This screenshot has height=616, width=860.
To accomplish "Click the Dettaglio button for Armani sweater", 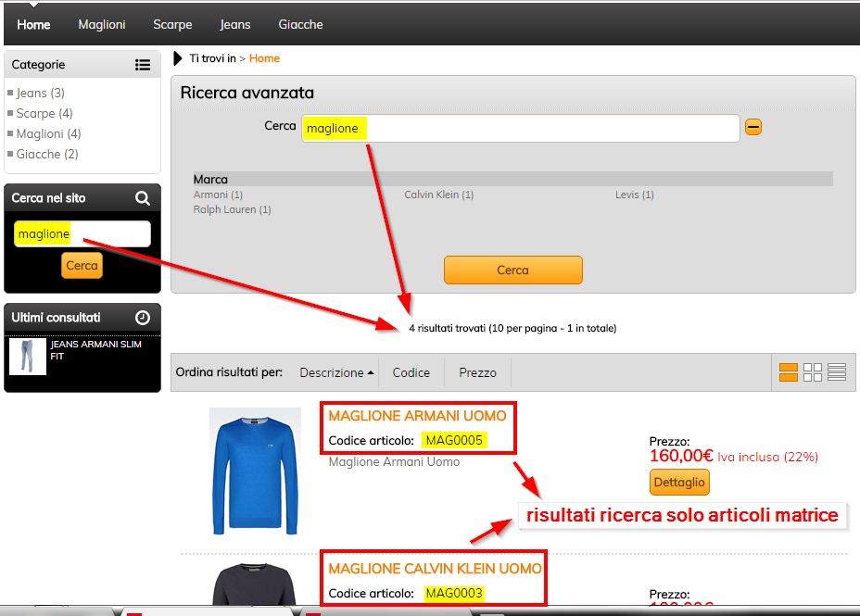I will point(679,483).
